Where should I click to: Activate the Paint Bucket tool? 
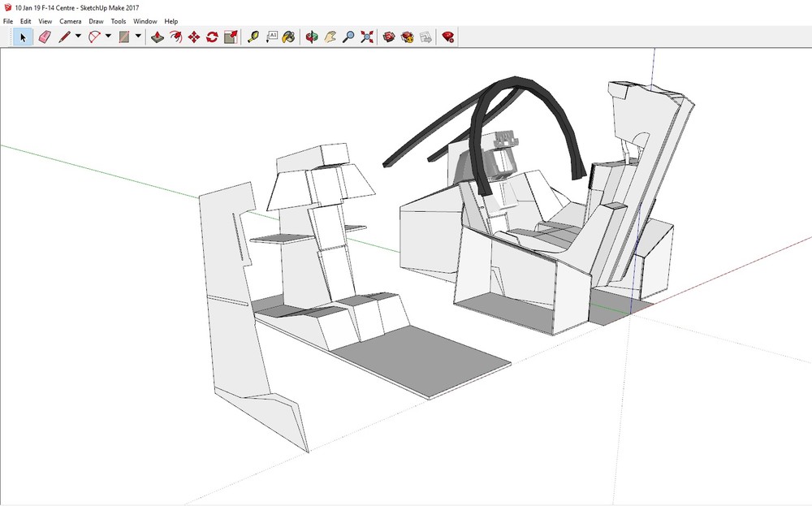tap(290, 36)
